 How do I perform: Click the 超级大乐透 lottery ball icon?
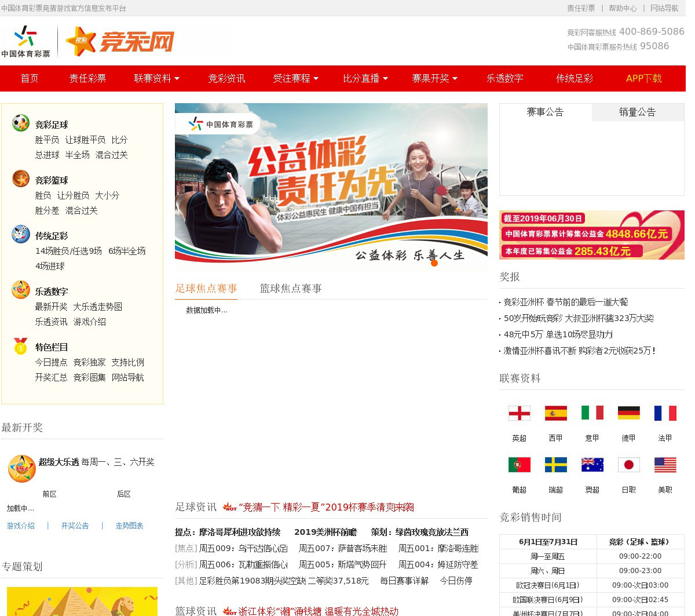pos(22,468)
